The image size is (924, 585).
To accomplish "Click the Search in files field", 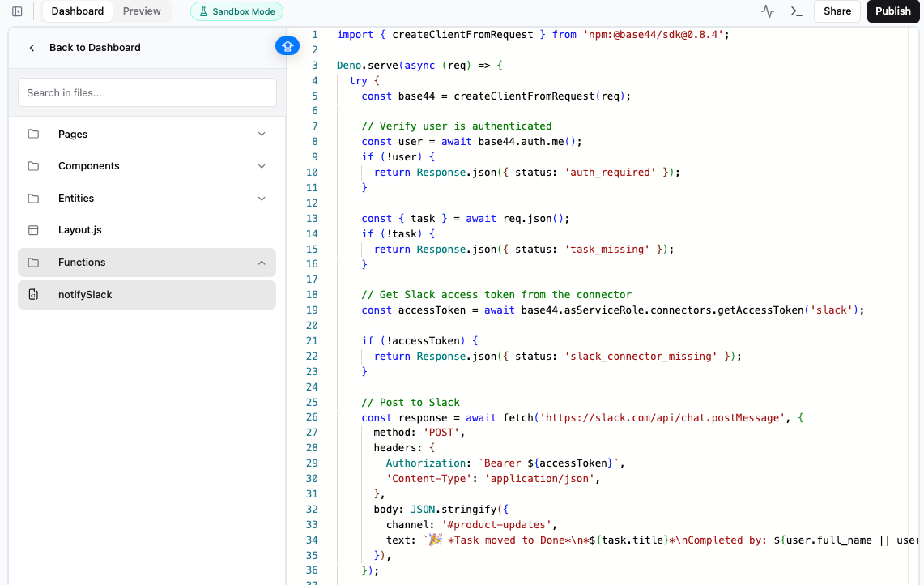I will 147,92.
